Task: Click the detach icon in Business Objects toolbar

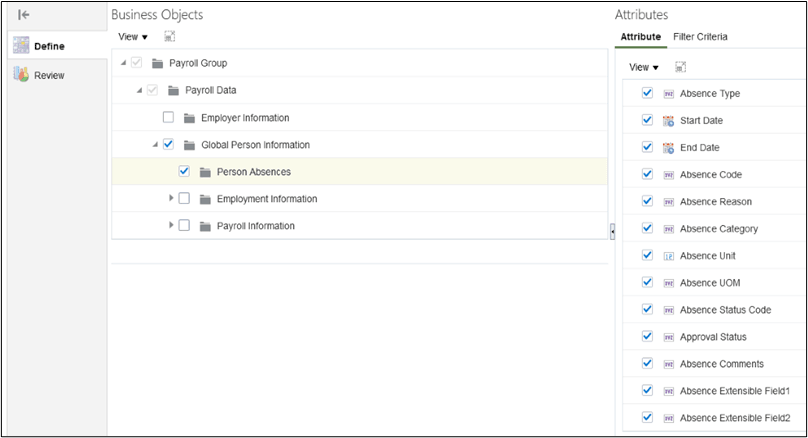Action: (170, 36)
